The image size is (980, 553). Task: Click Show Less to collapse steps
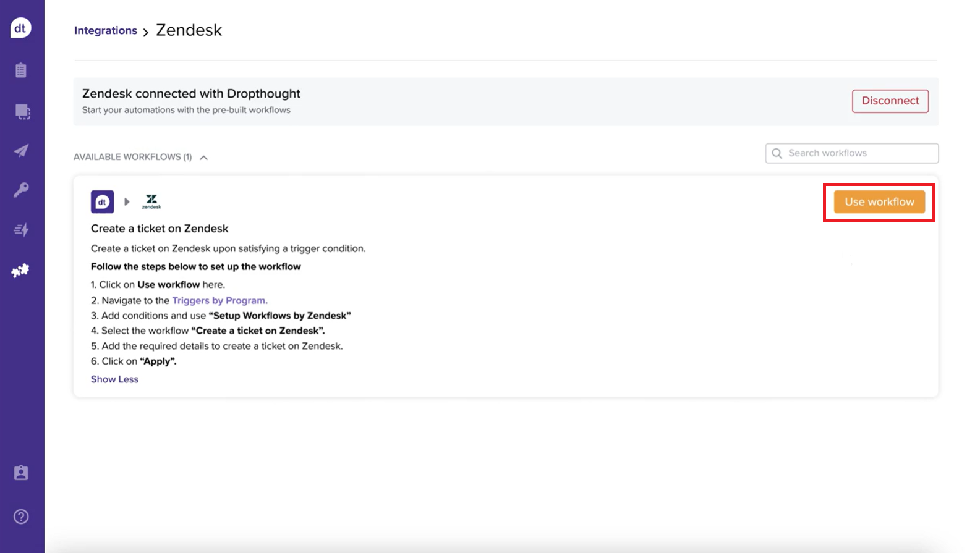(x=114, y=379)
